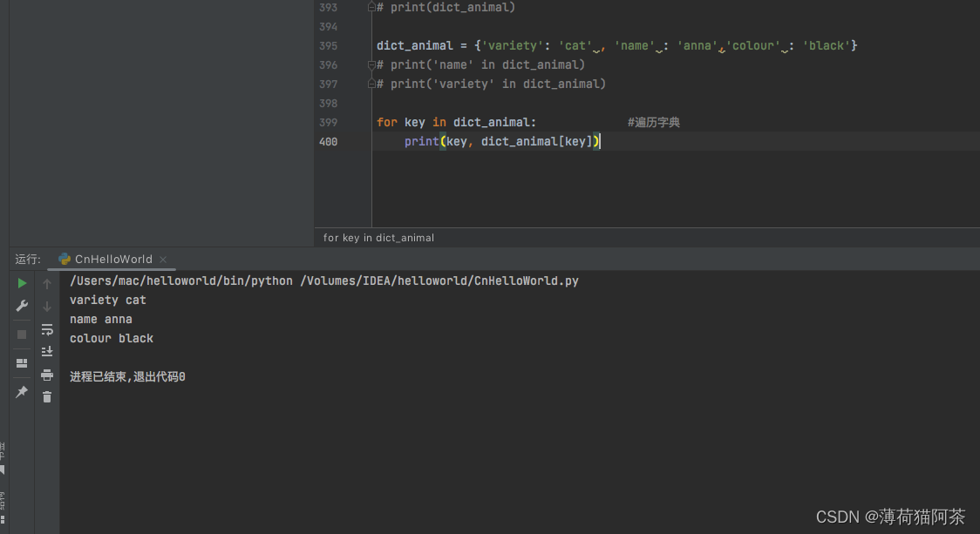The height and width of the screenshot is (534, 980).
Task: Open run configuration via the wrench icon
Action: pos(22,306)
